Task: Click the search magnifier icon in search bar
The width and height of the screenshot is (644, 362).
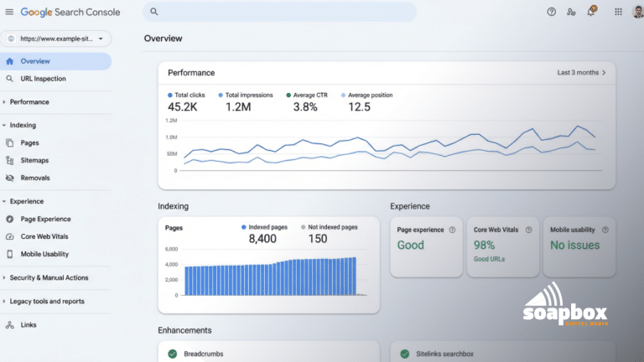Action: click(x=154, y=12)
